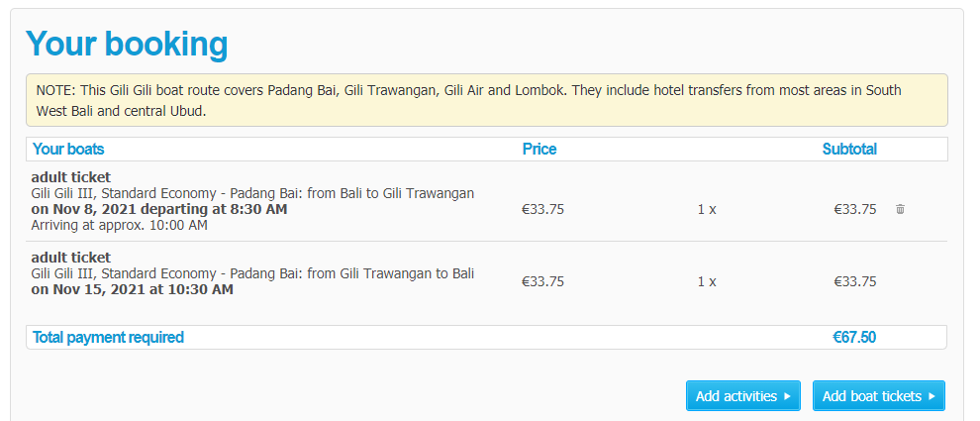Select the Bali to Gili Trawangan route text
Viewport: 980px width, 421px height.
[252, 193]
